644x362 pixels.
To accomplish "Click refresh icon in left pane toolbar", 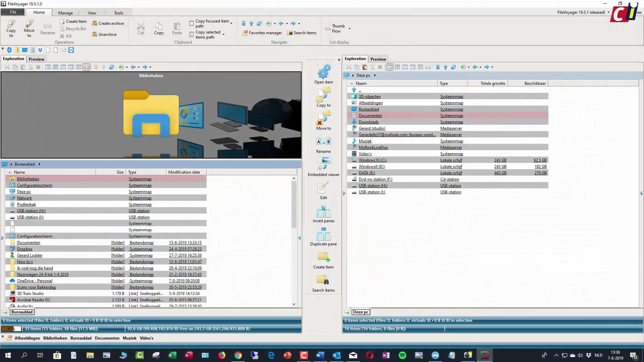I will pyautogui.click(x=112, y=67).
